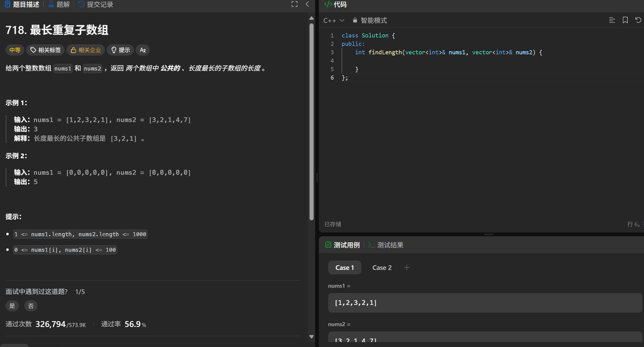Open the C++ language dropdown
Image resolution: width=644 pixels, height=347 pixels.
[x=334, y=21]
